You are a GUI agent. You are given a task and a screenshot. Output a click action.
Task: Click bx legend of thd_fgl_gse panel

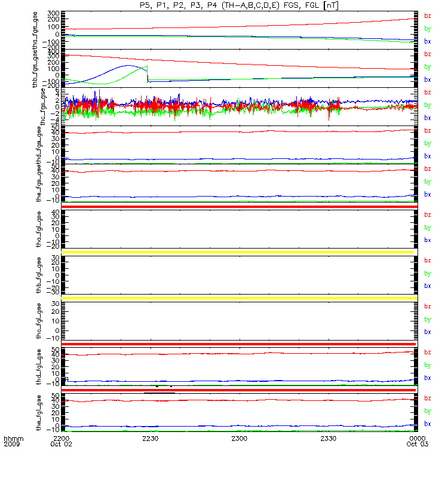coord(428,378)
